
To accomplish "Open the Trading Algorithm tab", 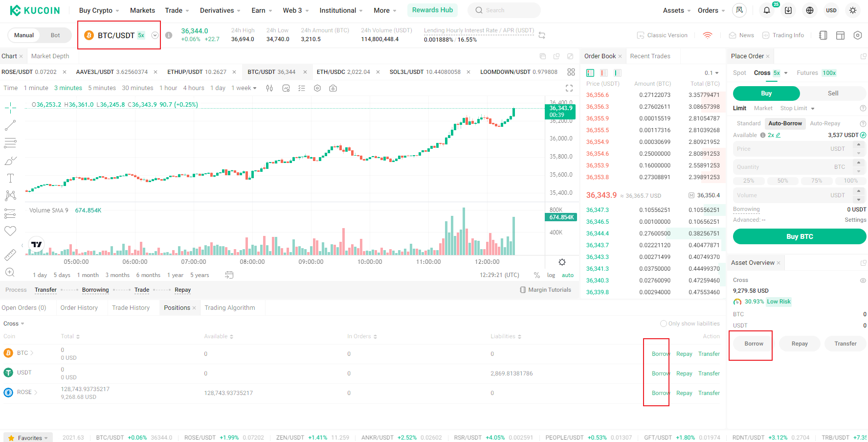I will 230,308.
